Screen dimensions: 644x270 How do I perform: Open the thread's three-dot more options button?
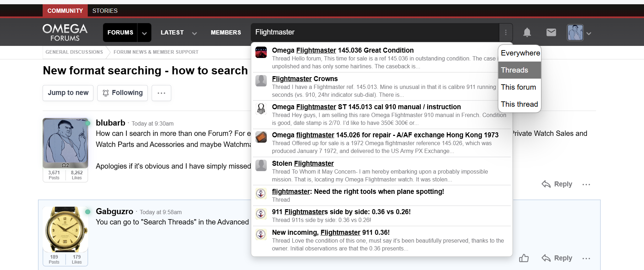(x=161, y=93)
